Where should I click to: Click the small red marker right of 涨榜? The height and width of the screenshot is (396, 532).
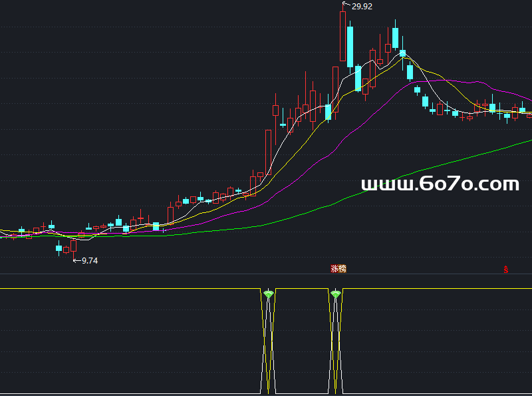coord(506,270)
